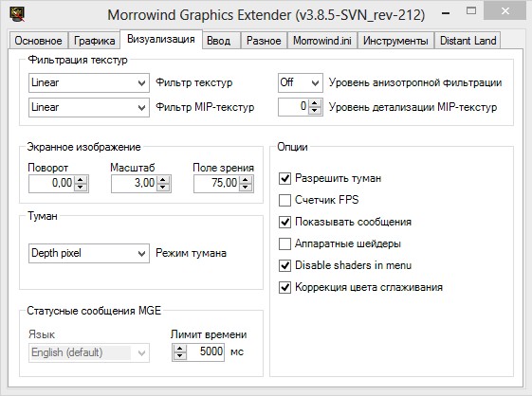Raise MIP-текстур detail level with up arrow
Viewport: 532px width, 396px height.
(x=315, y=103)
